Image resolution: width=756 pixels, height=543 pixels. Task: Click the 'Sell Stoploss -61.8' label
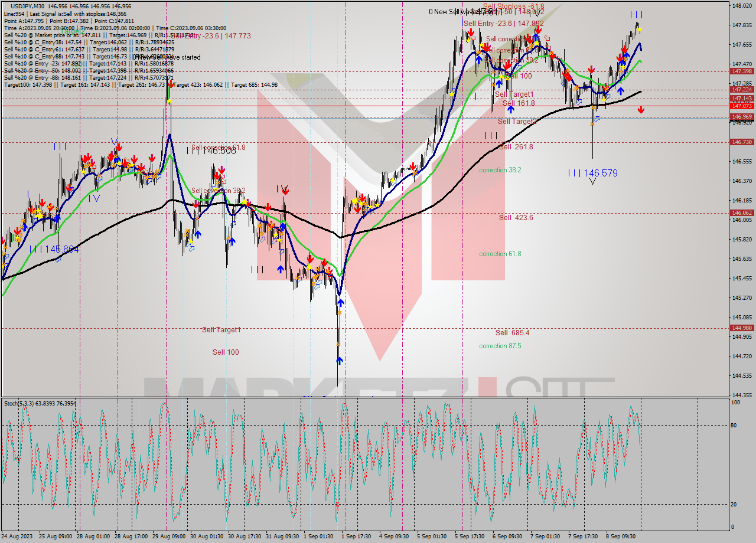pyautogui.click(x=513, y=6)
